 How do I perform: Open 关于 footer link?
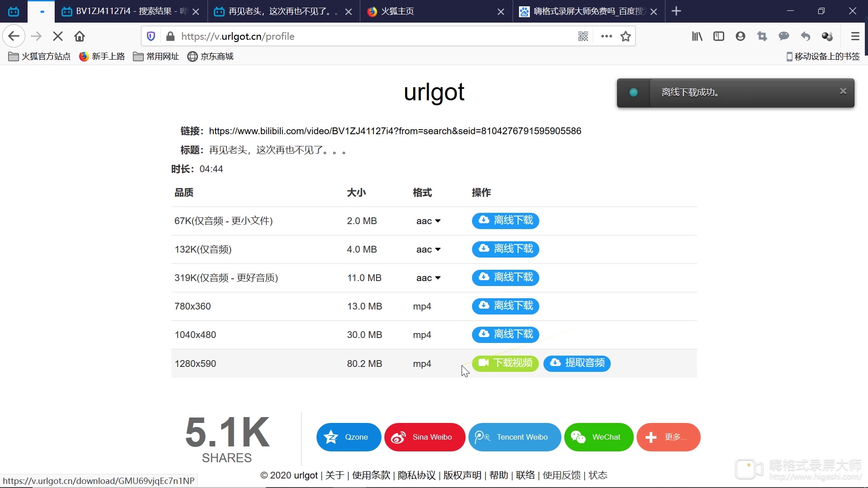coord(335,475)
